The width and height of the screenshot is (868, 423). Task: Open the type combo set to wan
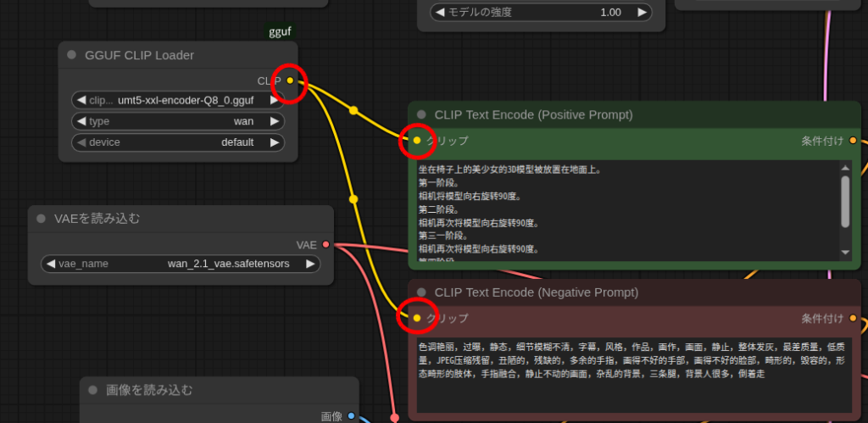178,121
